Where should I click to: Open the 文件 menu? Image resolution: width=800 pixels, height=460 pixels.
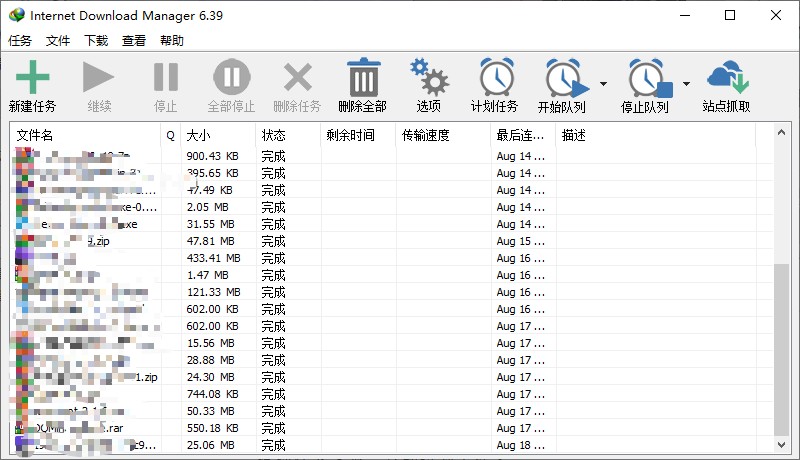[x=58, y=40]
